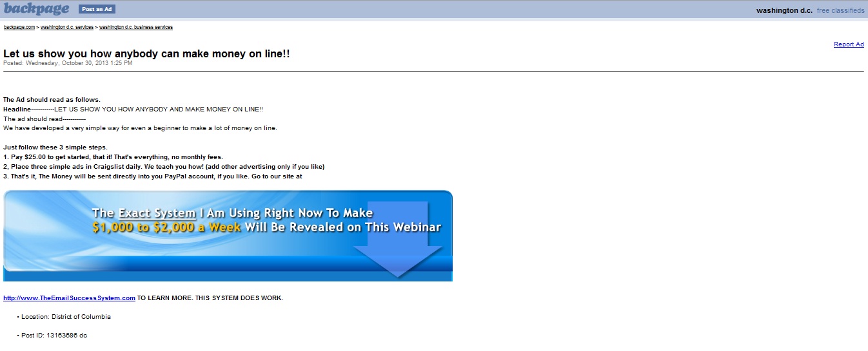Viewport: 868px width, 351px height.
Task: Click the backpage logo
Action: (35, 9)
